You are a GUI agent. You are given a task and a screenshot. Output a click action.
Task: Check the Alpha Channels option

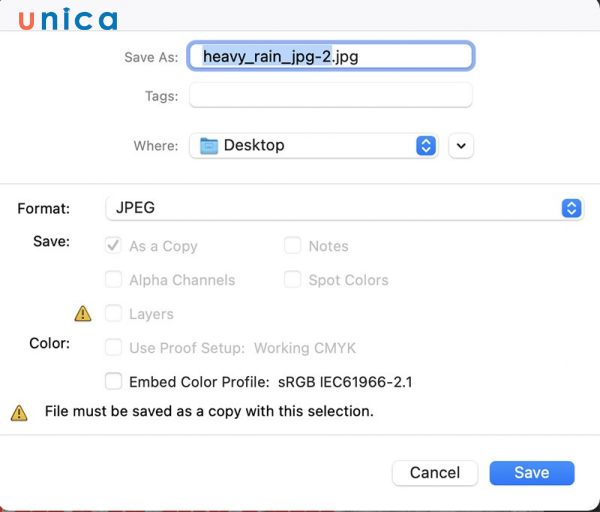(x=113, y=280)
